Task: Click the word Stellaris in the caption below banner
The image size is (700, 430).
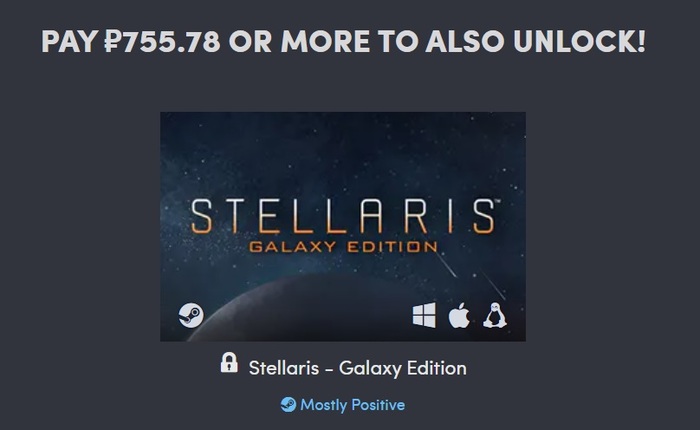Action: click(286, 368)
